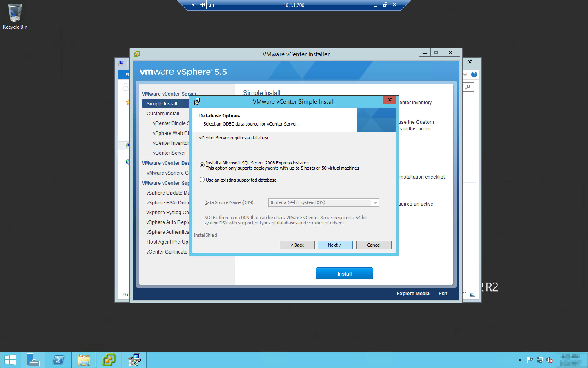
Task: Select vSphere ESXi Dump Collector sidebar item
Action: [168, 202]
